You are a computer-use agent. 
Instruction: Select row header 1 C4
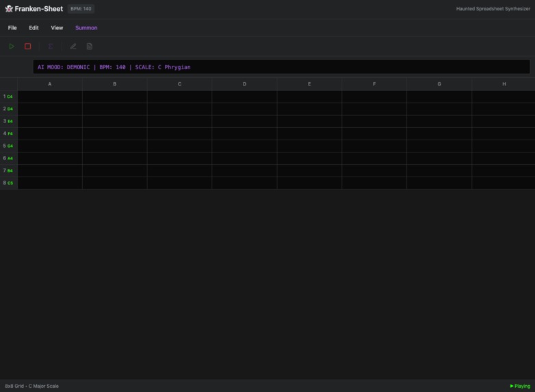[x=8, y=96]
